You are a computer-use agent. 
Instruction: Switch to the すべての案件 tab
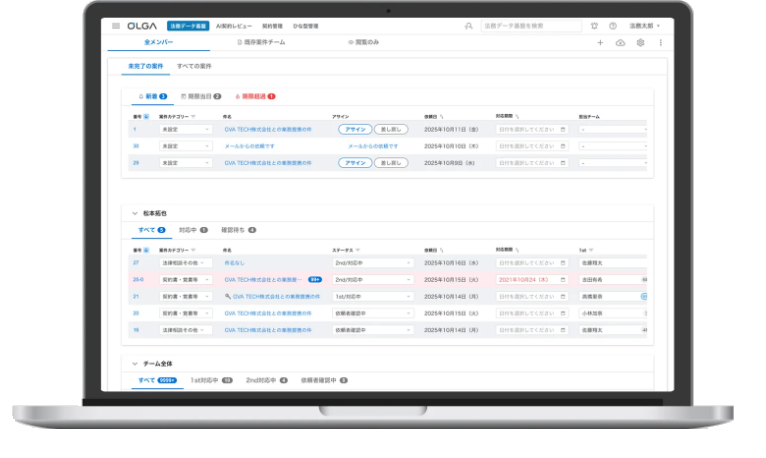[x=194, y=66]
